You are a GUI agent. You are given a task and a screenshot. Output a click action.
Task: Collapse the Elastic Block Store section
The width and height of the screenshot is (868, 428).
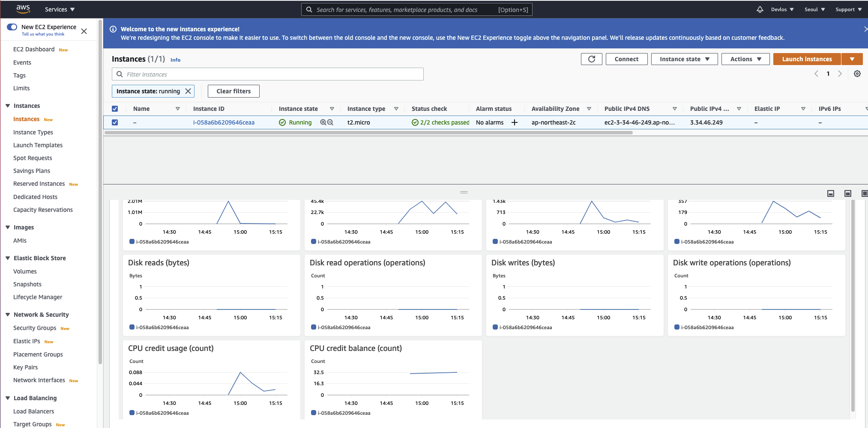[x=8, y=258]
